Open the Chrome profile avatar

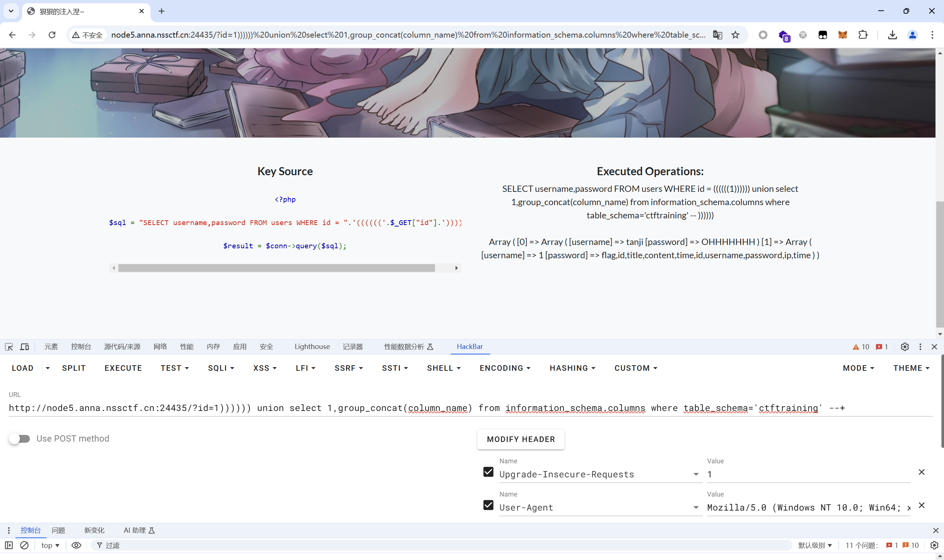[912, 35]
